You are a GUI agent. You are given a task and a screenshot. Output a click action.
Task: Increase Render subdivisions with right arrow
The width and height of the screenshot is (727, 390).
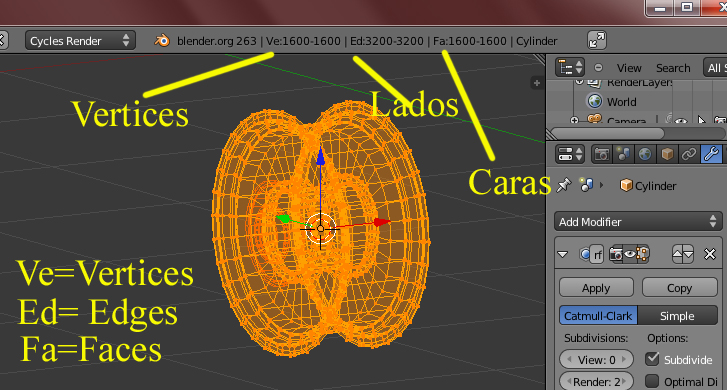coord(624,382)
